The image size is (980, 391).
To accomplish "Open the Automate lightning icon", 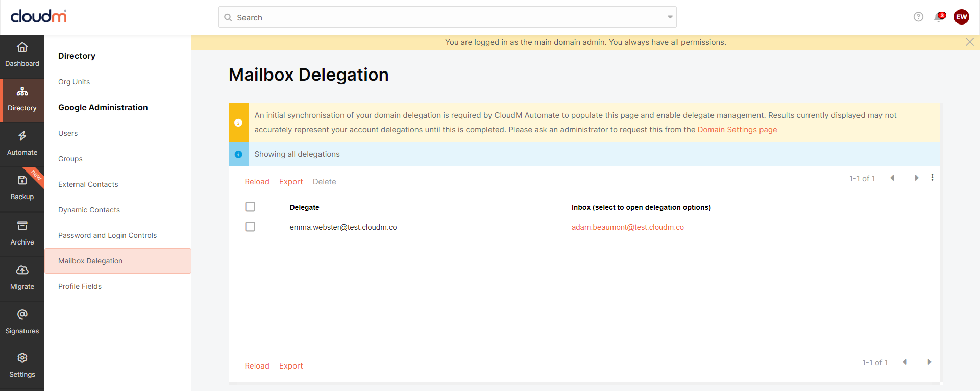I will (22, 136).
